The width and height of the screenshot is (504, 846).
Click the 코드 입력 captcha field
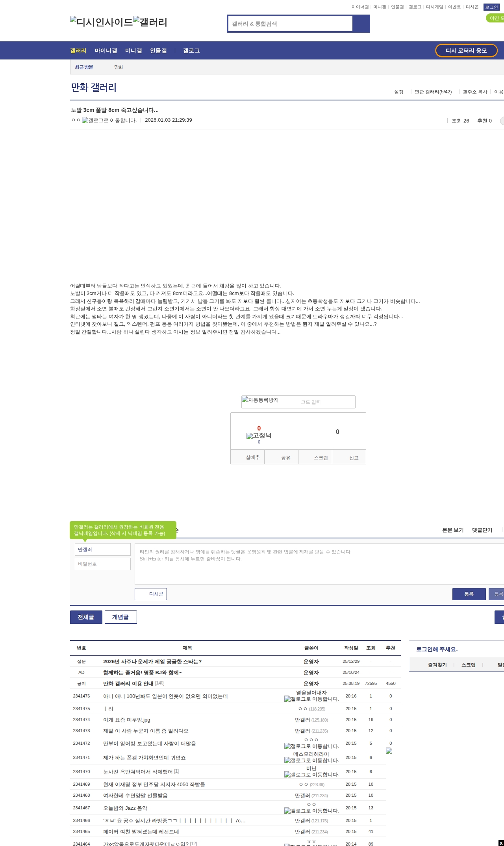coord(326,402)
